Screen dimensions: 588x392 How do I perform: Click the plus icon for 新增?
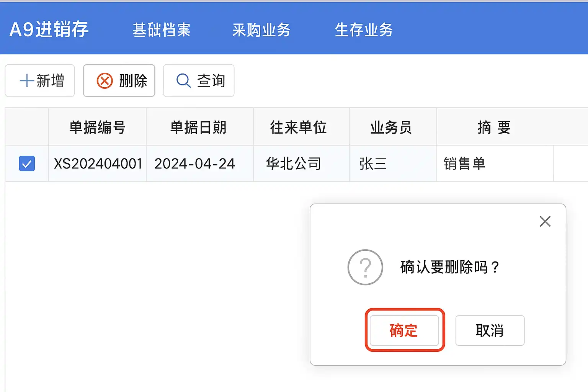tap(26, 81)
